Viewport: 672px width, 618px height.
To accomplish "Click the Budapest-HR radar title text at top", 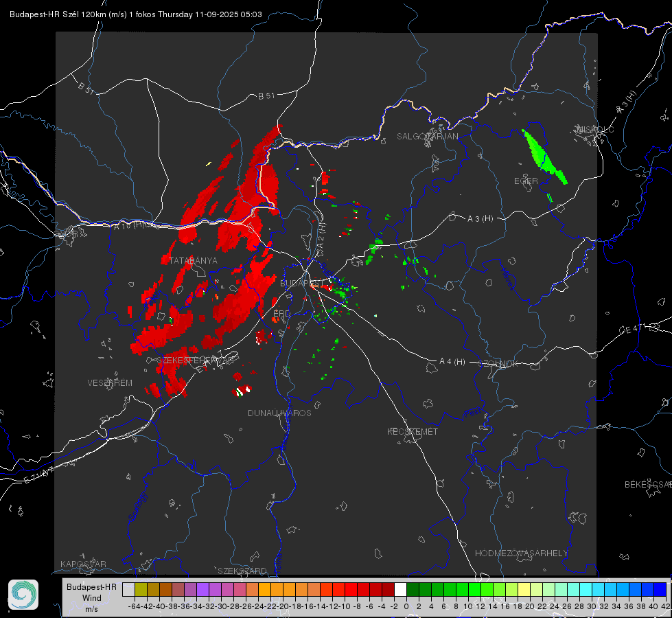I will coord(135,14).
